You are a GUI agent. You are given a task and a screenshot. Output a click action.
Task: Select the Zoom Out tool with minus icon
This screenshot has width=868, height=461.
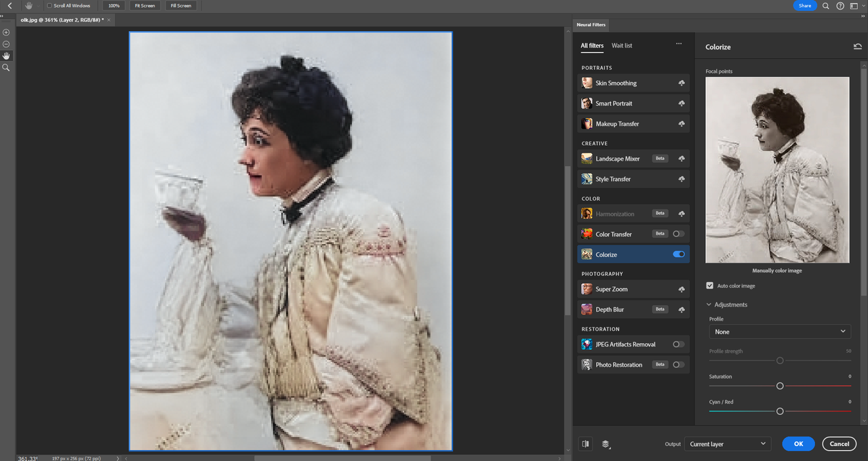point(6,44)
